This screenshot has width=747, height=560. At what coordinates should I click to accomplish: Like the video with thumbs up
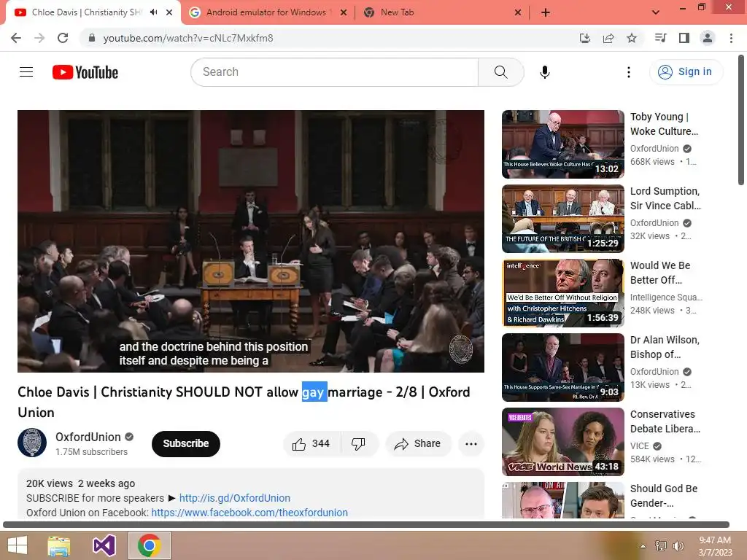pos(311,444)
